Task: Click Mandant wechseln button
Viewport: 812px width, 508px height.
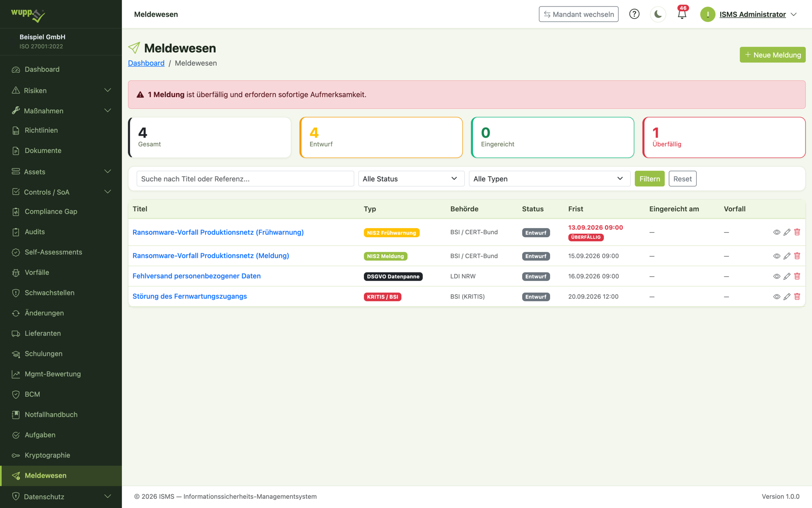Action: [579, 14]
